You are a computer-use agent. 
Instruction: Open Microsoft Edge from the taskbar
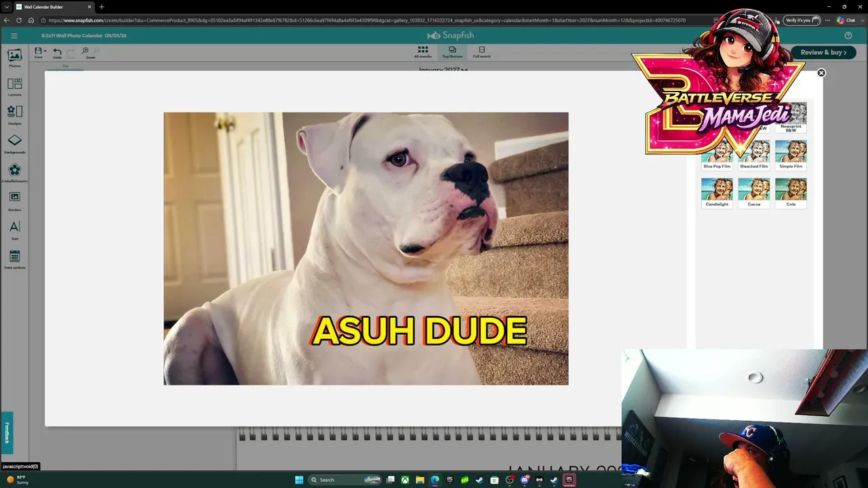435,480
